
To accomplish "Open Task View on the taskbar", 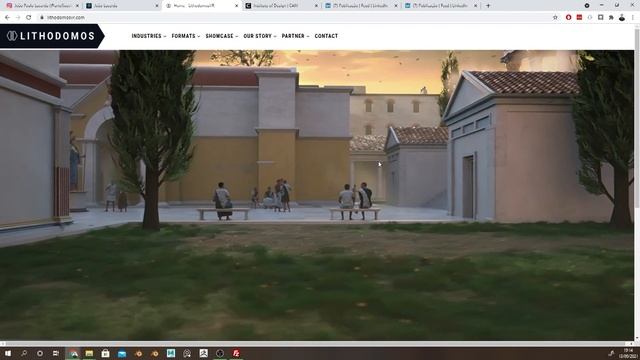I will 56,353.
